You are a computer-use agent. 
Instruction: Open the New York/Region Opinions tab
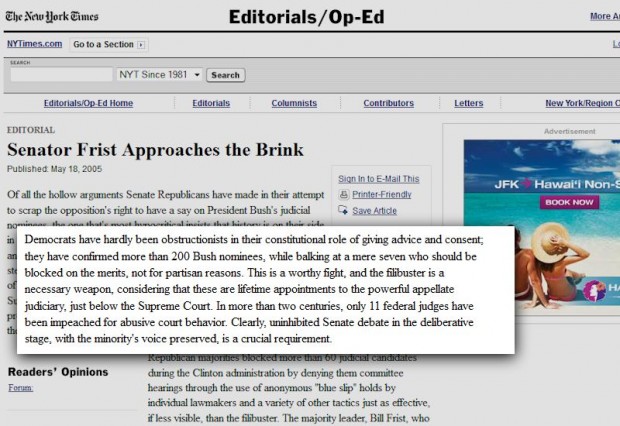tap(582, 103)
